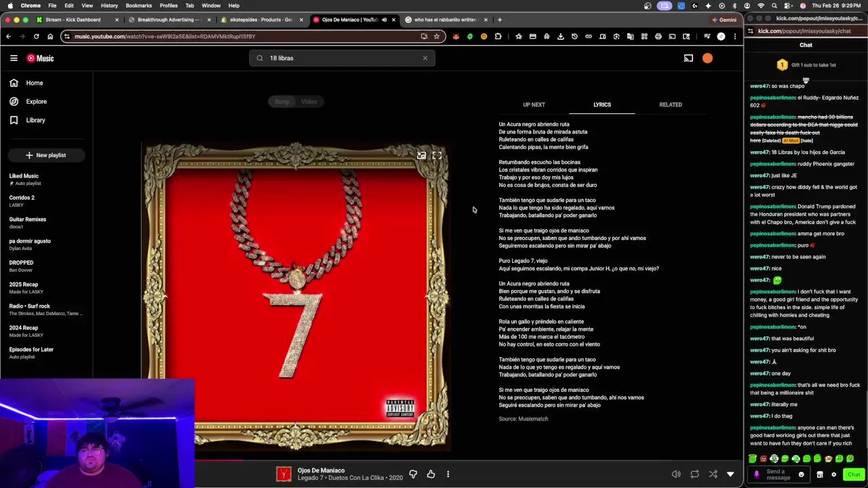Screen dimensions: 868x488
Task: Open the orange profile avatar
Action: point(707,58)
